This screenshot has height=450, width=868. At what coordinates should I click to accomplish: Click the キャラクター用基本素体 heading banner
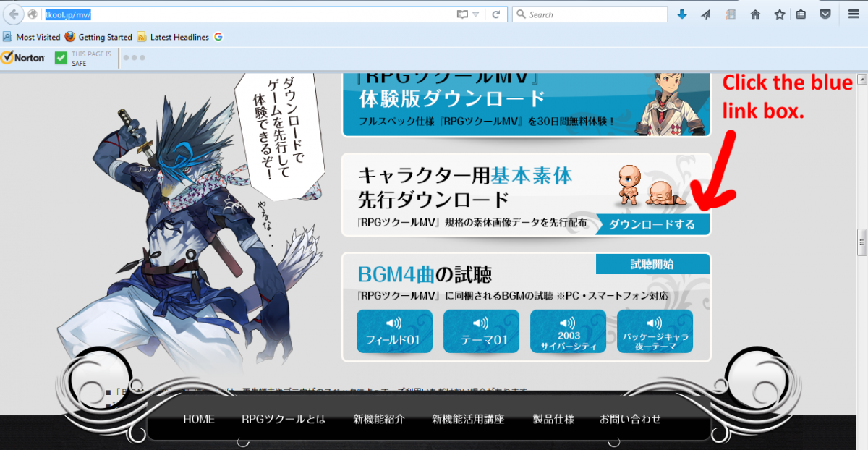(x=465, y=187)
